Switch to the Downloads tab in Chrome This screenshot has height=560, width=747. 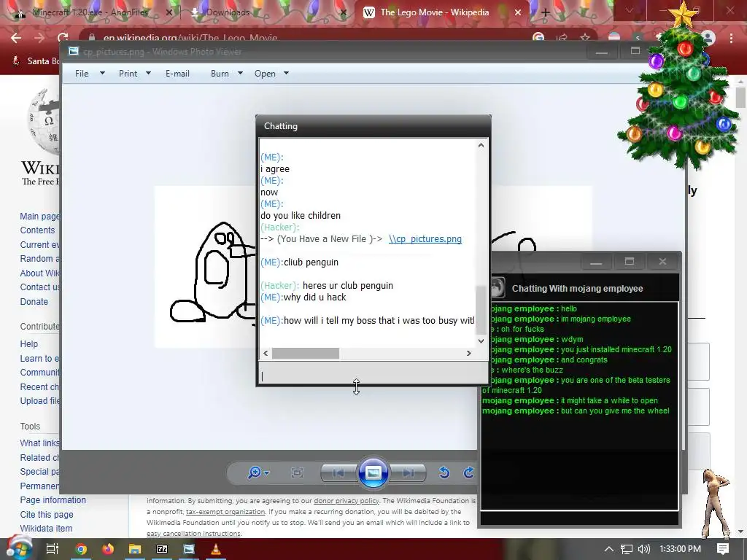tap(228, 12)
